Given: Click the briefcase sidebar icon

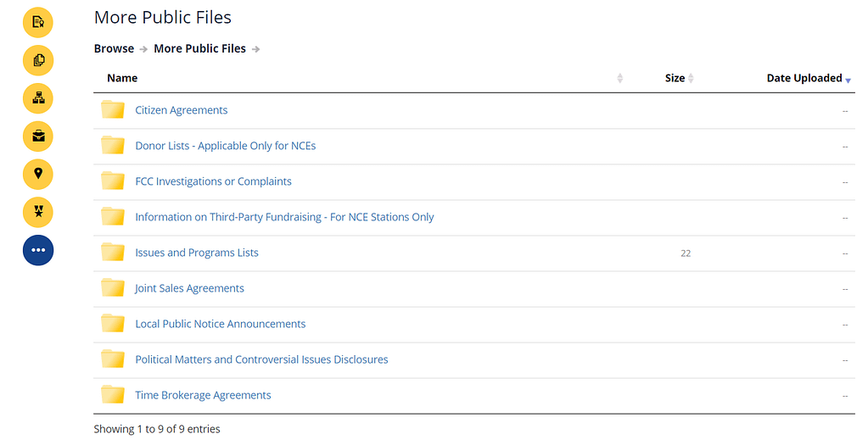Looking at the screenshot, I should tap(38, 136).
